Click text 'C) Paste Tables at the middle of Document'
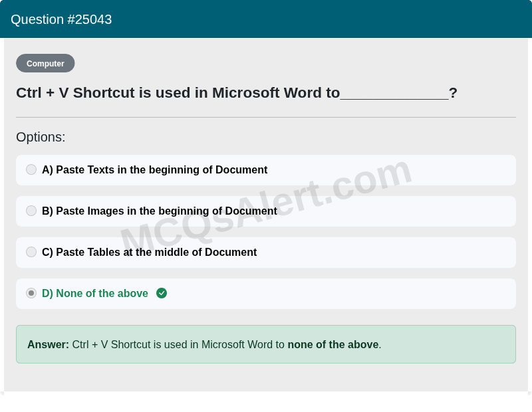 (149, 253)
